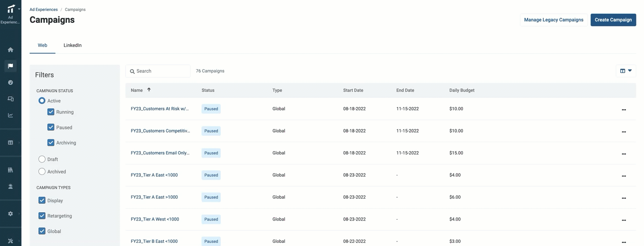Screen dimensions: 644x246
Task: Select the Draft status radio button
Action: pyautogui.click(x=42, y=159)
